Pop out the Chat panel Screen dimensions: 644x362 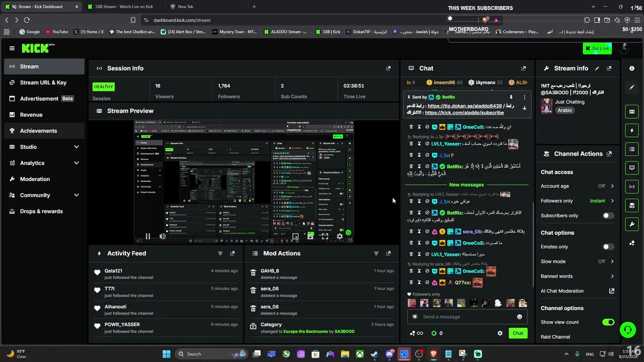tap(524, 68)
